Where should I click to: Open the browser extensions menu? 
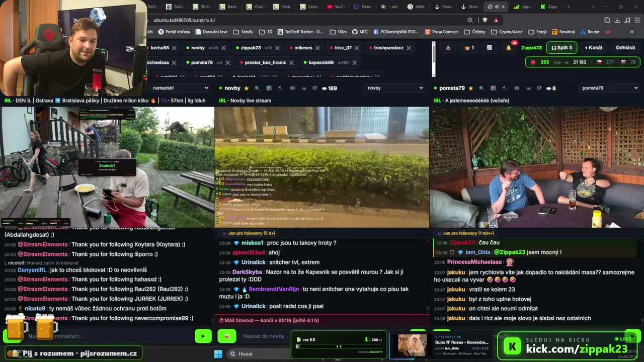[607, 20]
